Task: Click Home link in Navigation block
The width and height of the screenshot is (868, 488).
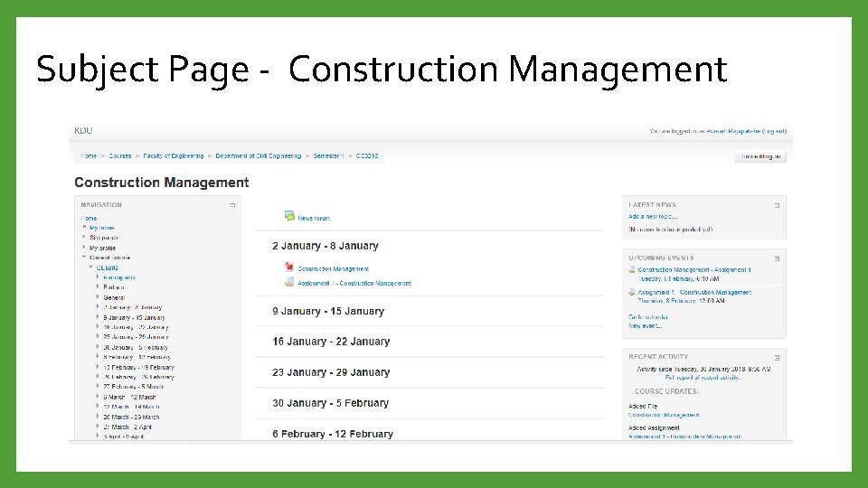Action: pos(89,218)
